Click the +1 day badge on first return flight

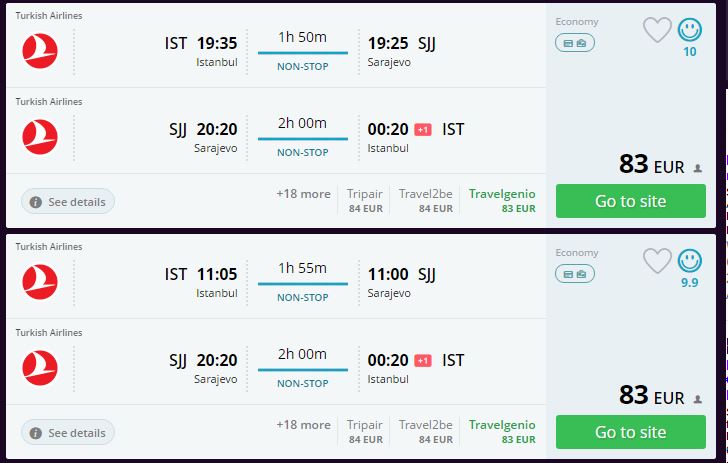[422, 130]
